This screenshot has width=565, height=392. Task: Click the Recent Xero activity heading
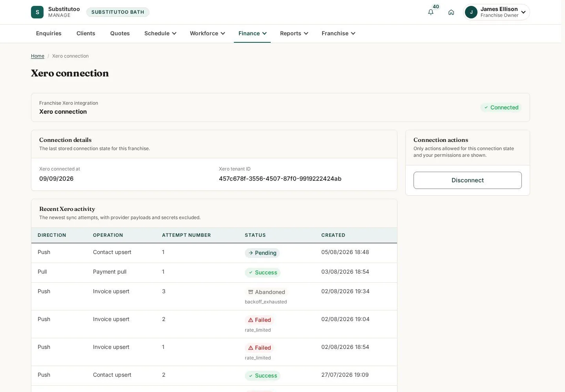pos(67,209)
